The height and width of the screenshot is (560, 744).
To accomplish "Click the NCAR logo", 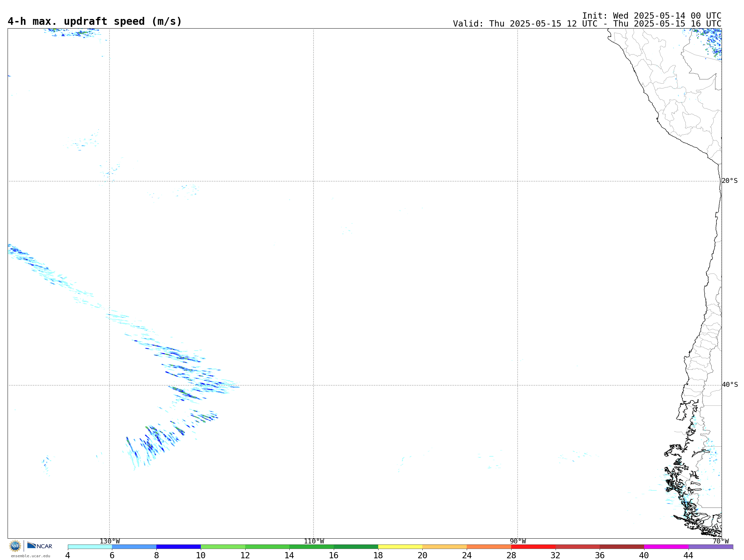I will click(40, 546).
